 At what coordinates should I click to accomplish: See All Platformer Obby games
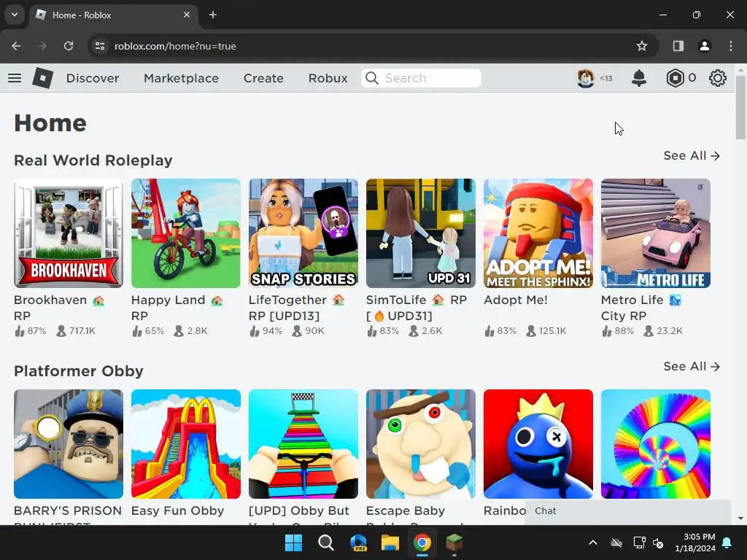click(x=692, y=366)
